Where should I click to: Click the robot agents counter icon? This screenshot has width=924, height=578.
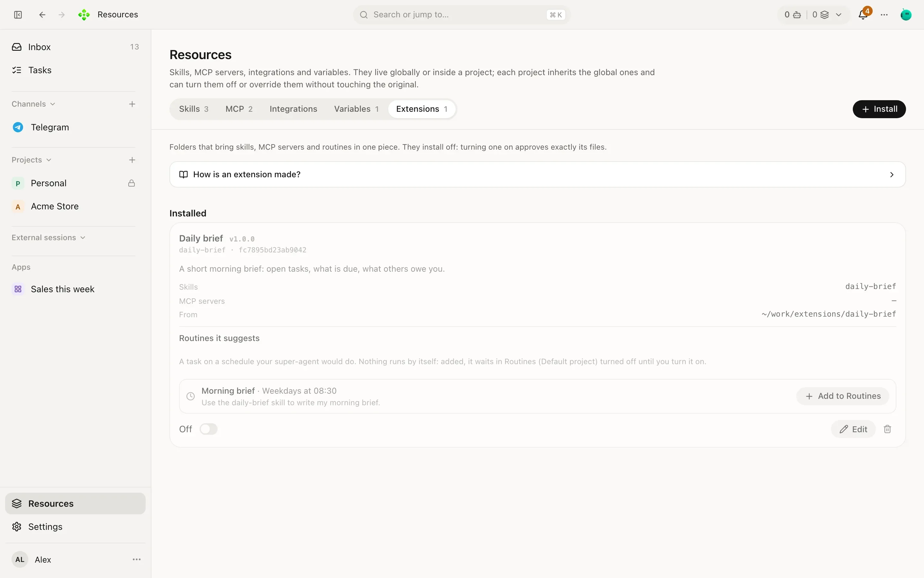pos(797,14)
